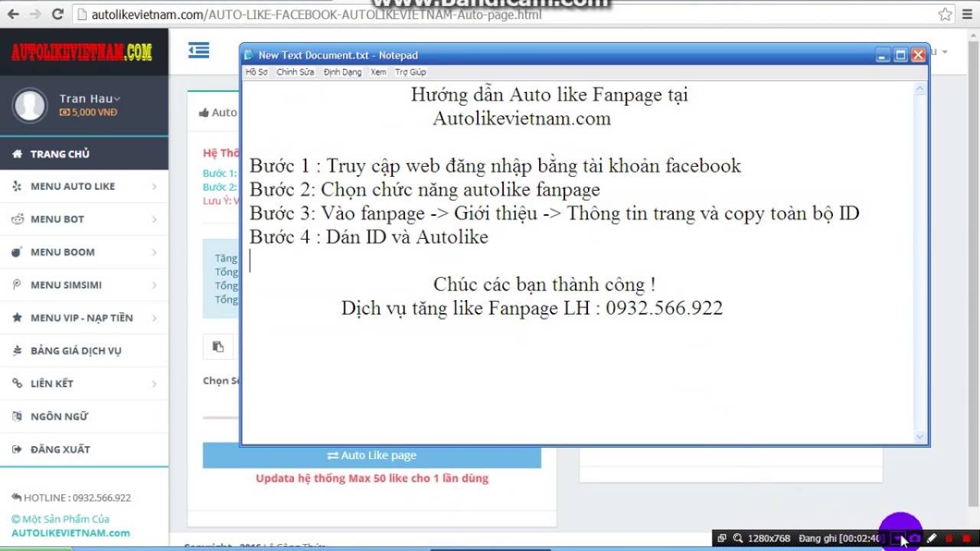Open the Chrome hamburger menu
This screenshot has height=551, width=980.
pyautogui.click(x=967, y=14)
